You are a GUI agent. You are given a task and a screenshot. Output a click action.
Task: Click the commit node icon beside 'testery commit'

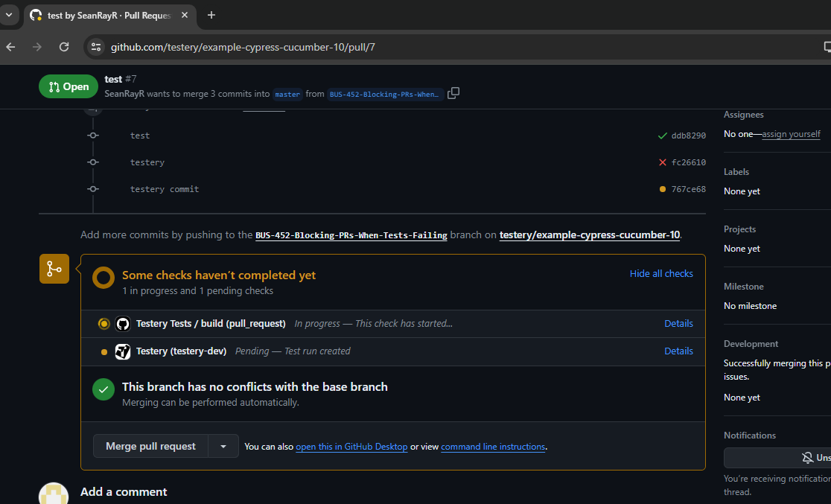[x=93, y=189]
